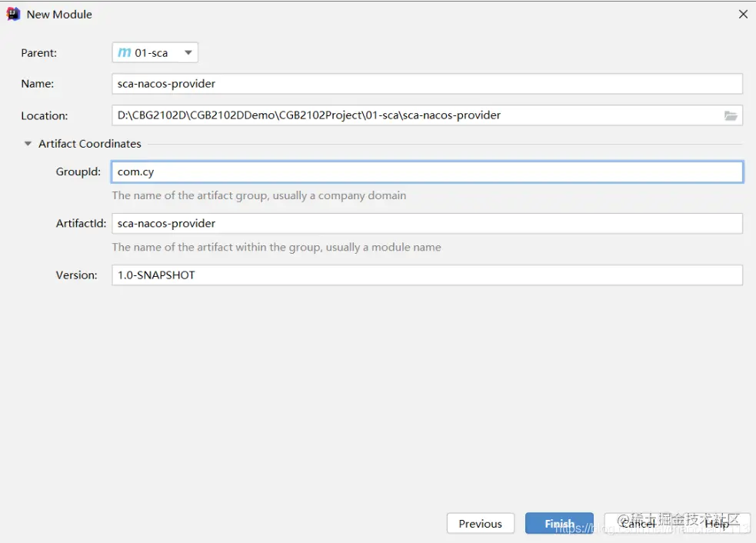This screenshot has width=756, height=543.
Task: Click the Maven m icon in Parent
Action: 125,52
